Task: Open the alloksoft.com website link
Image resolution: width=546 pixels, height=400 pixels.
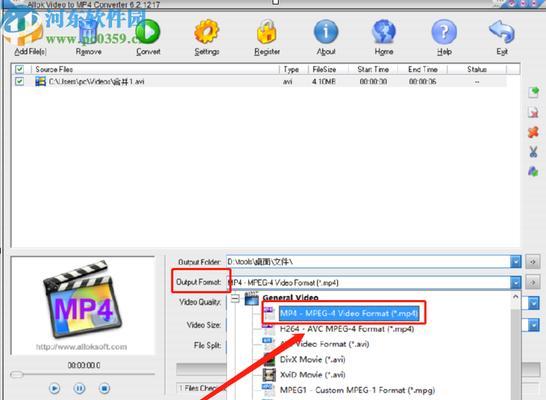Action: (x=81, y=347)
